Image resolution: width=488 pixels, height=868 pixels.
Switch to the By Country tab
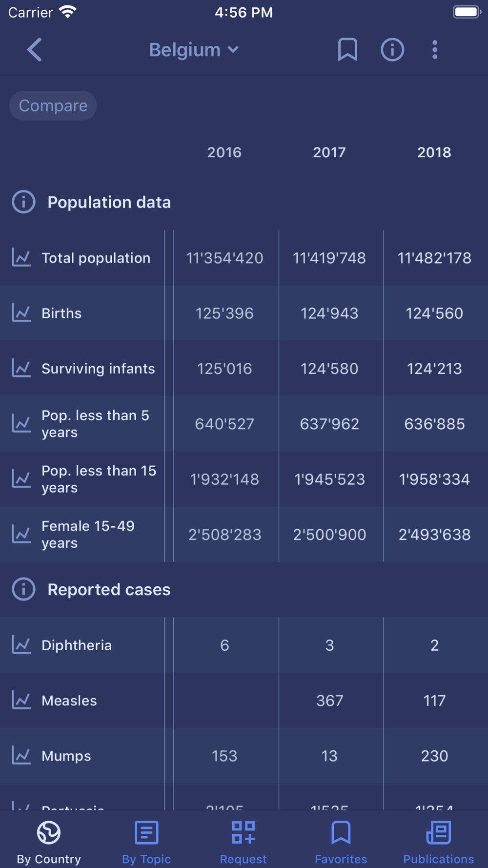click(x=49, y=842)
